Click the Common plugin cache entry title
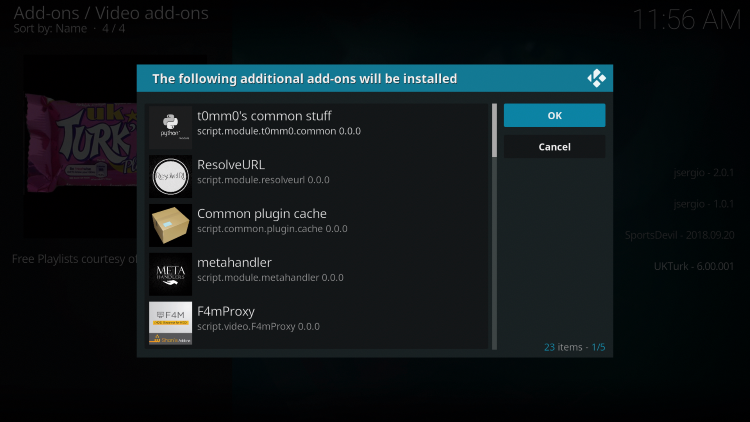Image resolution: width=750 pixels, height=422 pixels. coord(262,213)
